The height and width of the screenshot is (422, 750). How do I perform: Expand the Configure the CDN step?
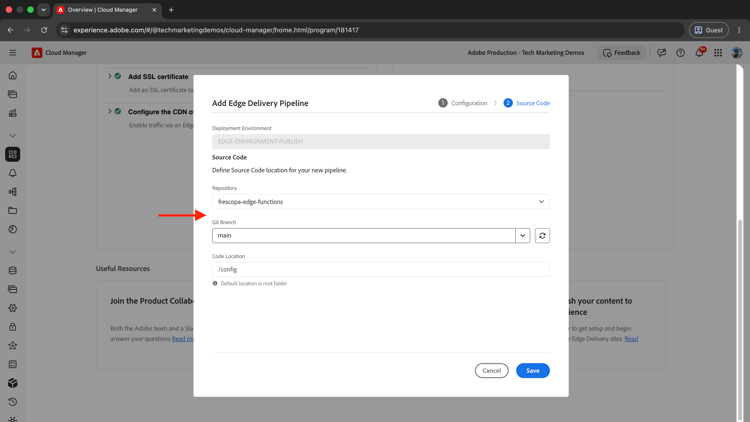(x=110, y=111)
